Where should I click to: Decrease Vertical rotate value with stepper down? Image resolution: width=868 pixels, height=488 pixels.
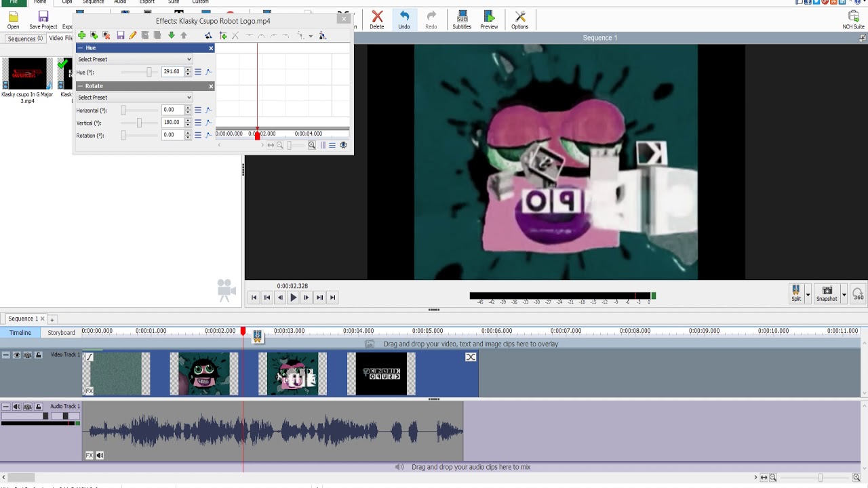188,125
